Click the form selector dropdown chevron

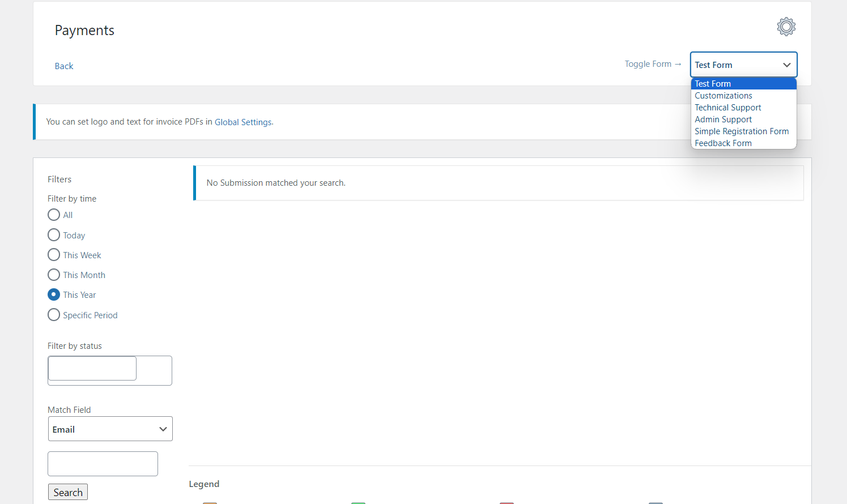coord(787,65)
